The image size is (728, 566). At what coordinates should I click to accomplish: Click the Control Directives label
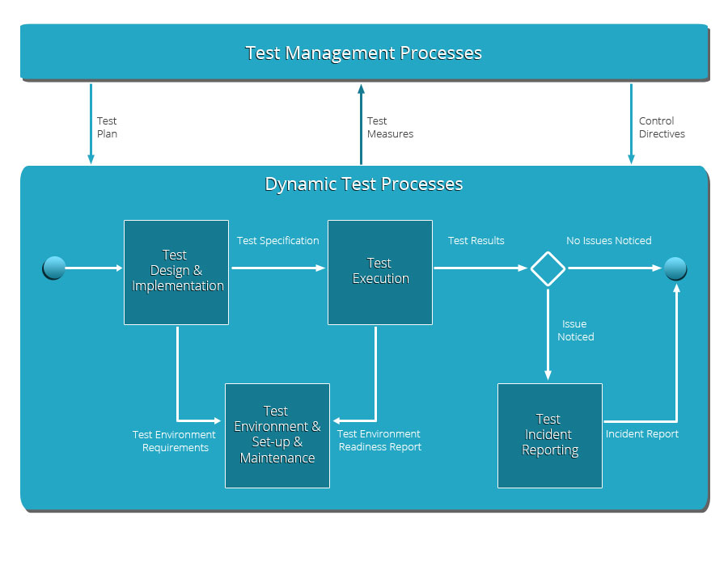tap(662, 127)
